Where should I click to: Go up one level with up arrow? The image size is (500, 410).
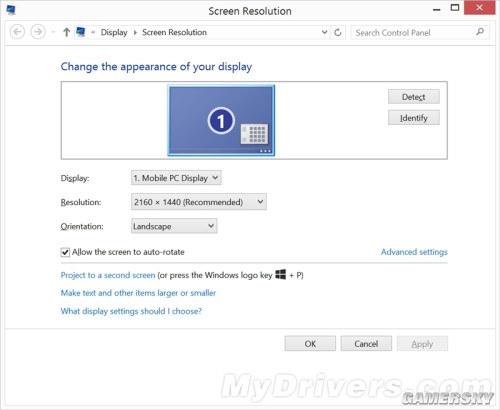[x=66, y=32]
